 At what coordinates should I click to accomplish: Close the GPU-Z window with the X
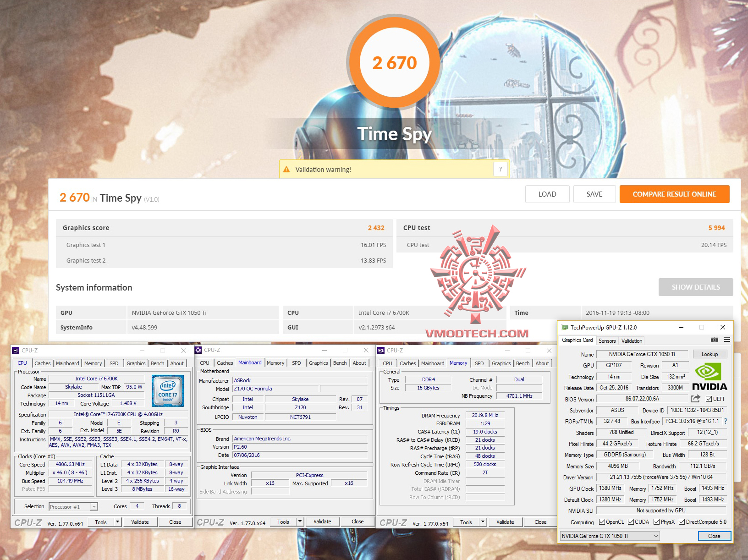click(x=723, y=327)
